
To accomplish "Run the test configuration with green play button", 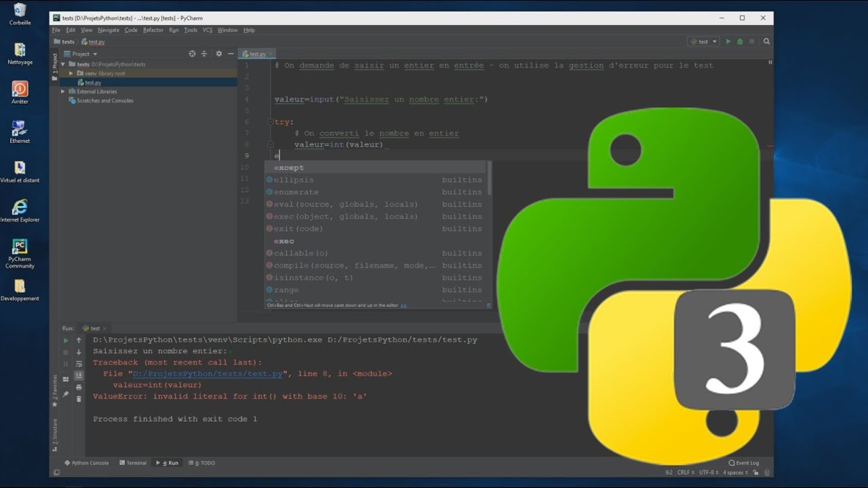I will [728, 41].
